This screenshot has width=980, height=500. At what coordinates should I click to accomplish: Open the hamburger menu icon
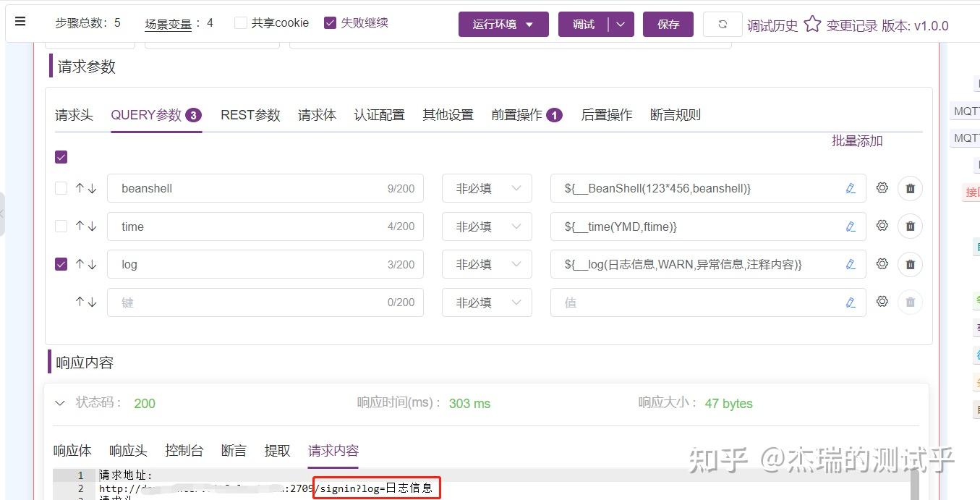20,22
